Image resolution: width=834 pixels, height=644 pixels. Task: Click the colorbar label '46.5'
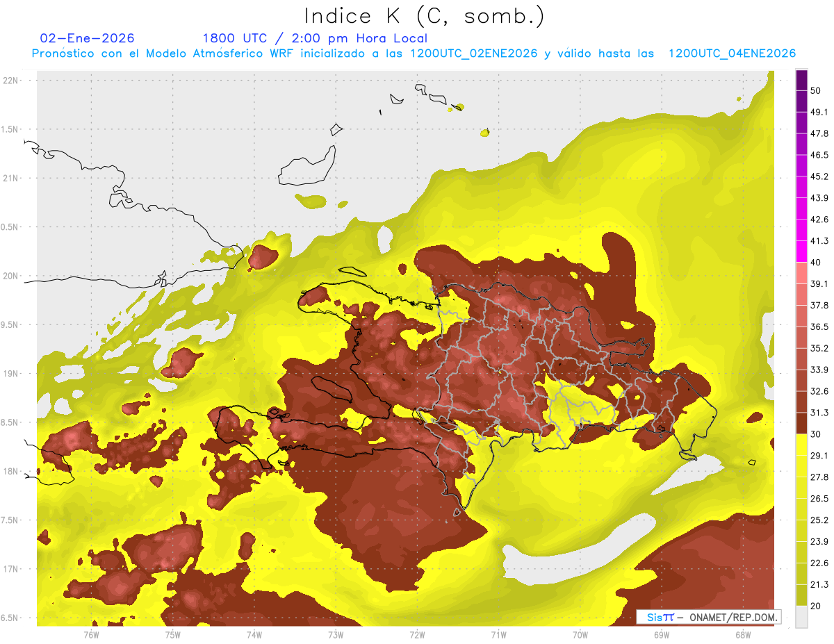pos(819,155)
